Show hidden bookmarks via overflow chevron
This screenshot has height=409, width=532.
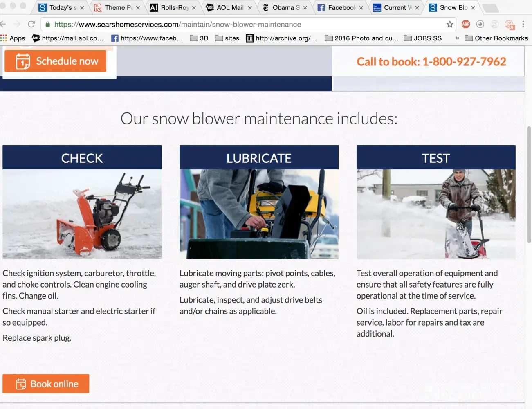457,38
